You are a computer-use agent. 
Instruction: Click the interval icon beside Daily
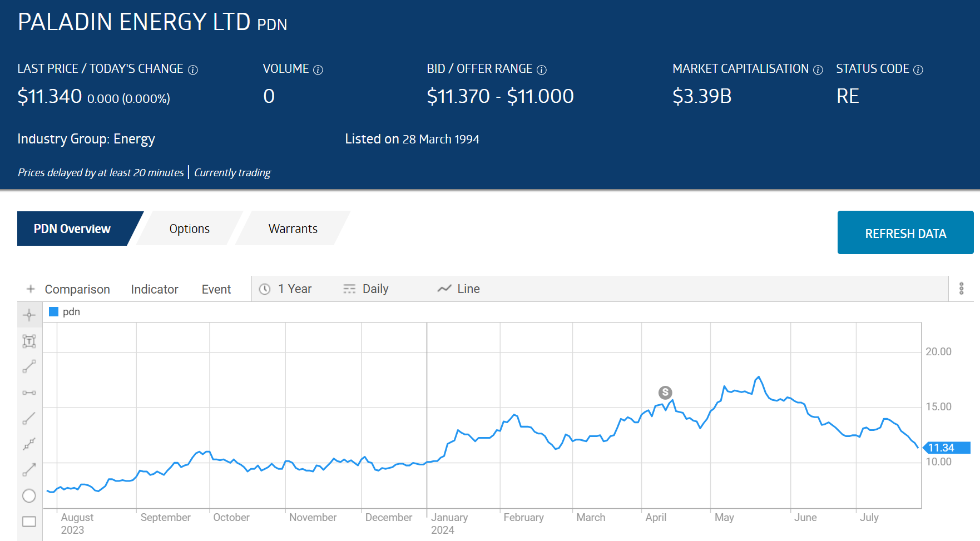pyautogui.click(x=349, y=289)
